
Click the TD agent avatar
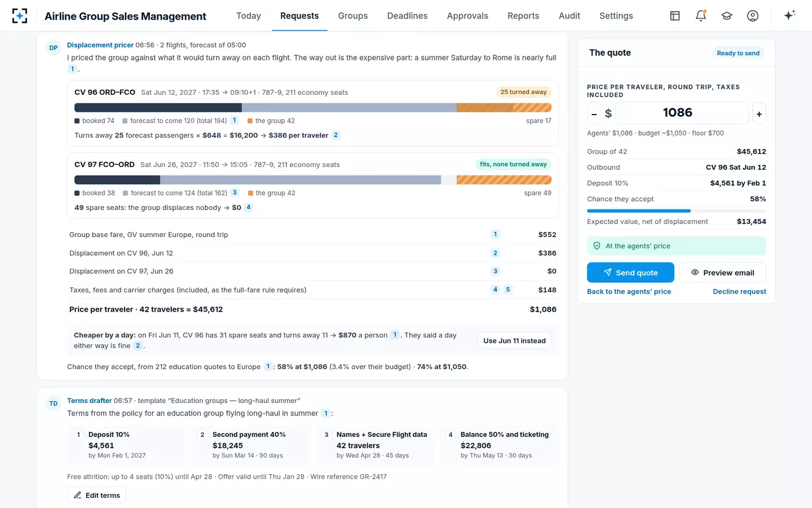tap(54, 404)
